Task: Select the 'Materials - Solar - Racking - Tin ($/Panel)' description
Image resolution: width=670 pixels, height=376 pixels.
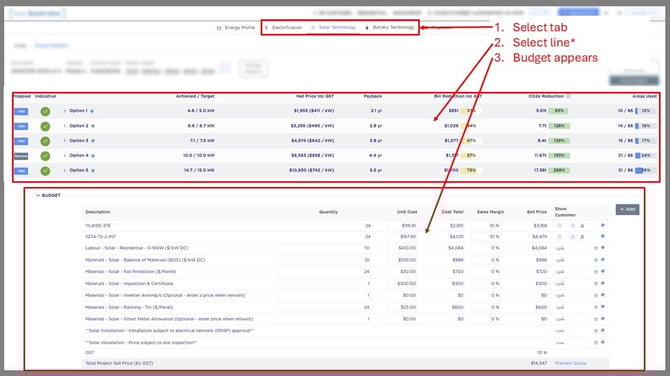Action: click(x=129, y=307)
